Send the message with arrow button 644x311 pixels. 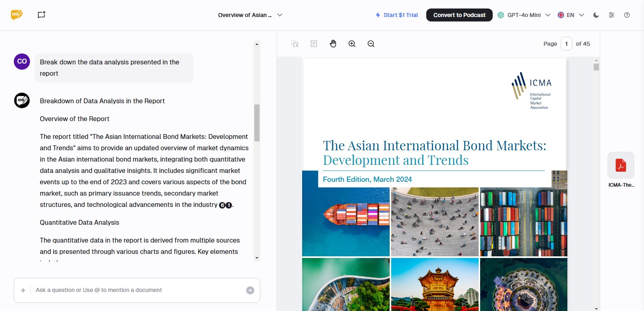pyautogui.click(x=250, y=290)
